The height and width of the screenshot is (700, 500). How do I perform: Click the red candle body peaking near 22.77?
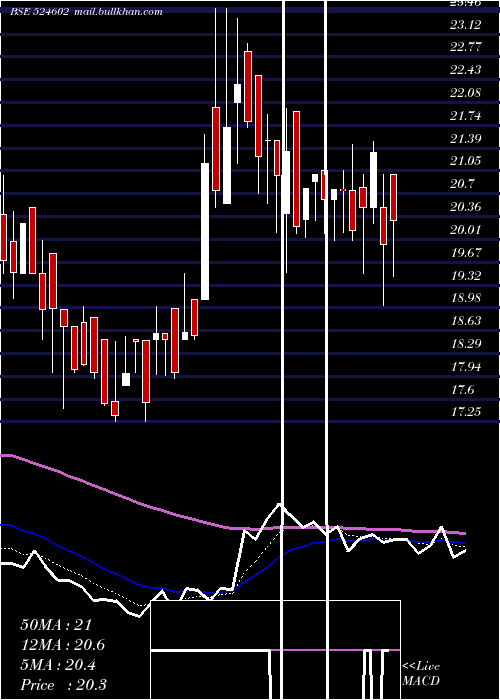248,86
